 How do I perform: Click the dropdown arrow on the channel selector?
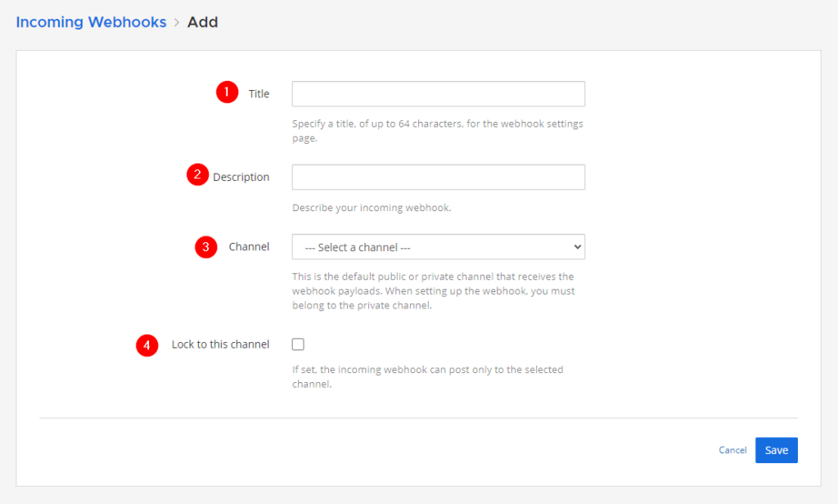pyautogui.click(x=576, y=246)
